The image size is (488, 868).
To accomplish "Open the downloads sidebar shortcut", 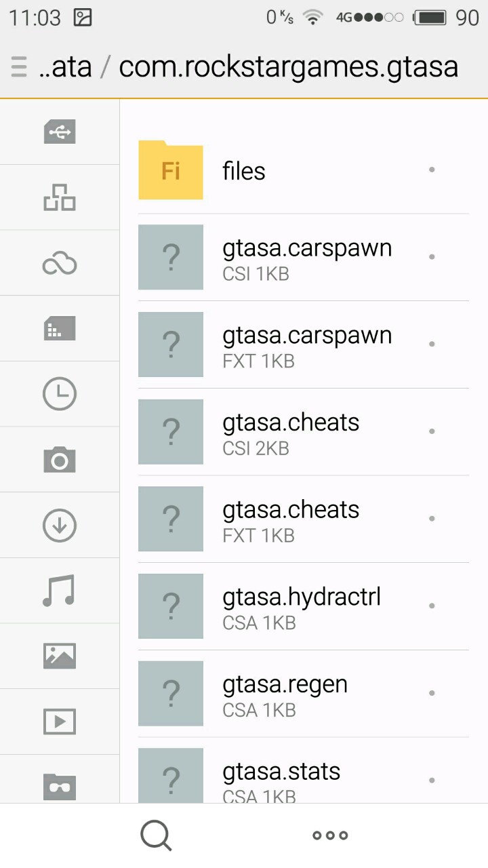I will click(x=60, y=526).
